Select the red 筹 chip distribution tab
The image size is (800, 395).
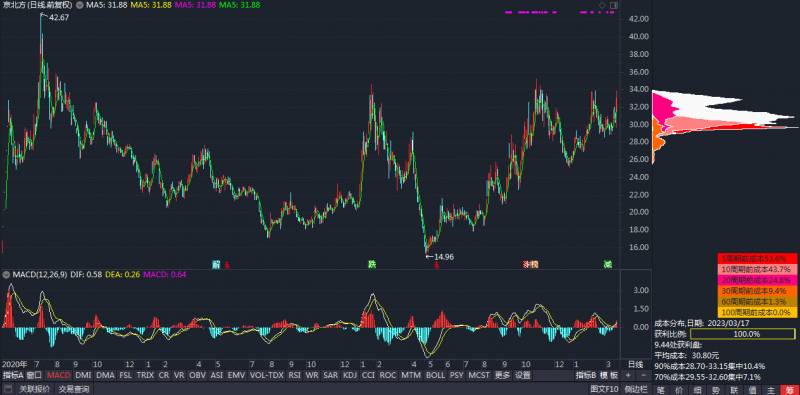click(790, 390)
